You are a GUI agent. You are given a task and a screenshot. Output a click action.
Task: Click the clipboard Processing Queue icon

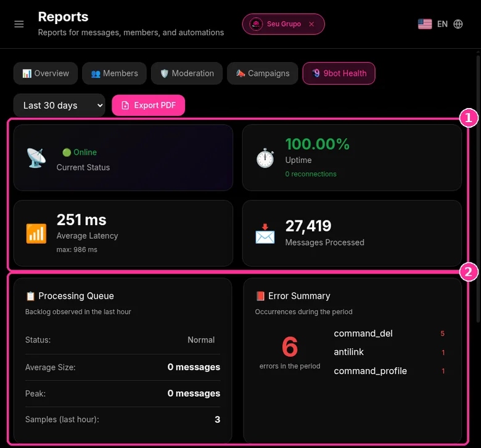coord(30,296)
